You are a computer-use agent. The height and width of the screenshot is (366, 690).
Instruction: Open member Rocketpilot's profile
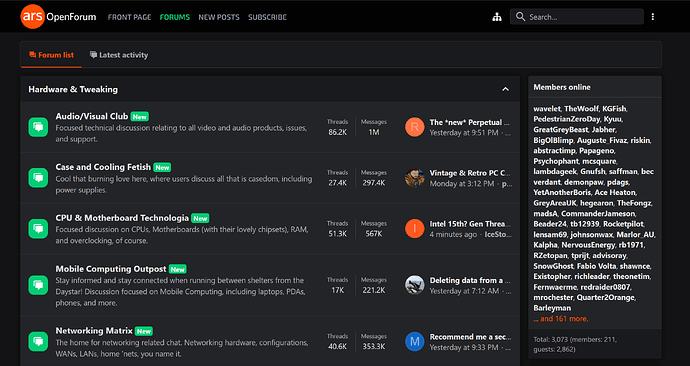coord(623,224)
